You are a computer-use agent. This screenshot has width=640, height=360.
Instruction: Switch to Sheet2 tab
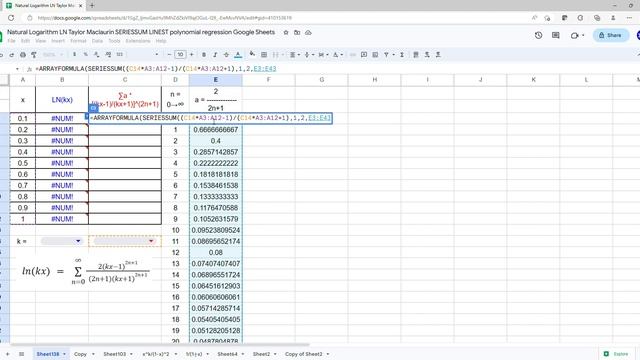tap(261, 354)
